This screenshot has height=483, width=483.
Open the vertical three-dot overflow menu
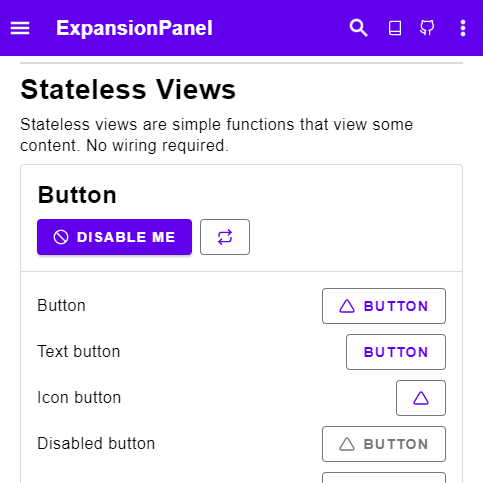click(463, 28)
